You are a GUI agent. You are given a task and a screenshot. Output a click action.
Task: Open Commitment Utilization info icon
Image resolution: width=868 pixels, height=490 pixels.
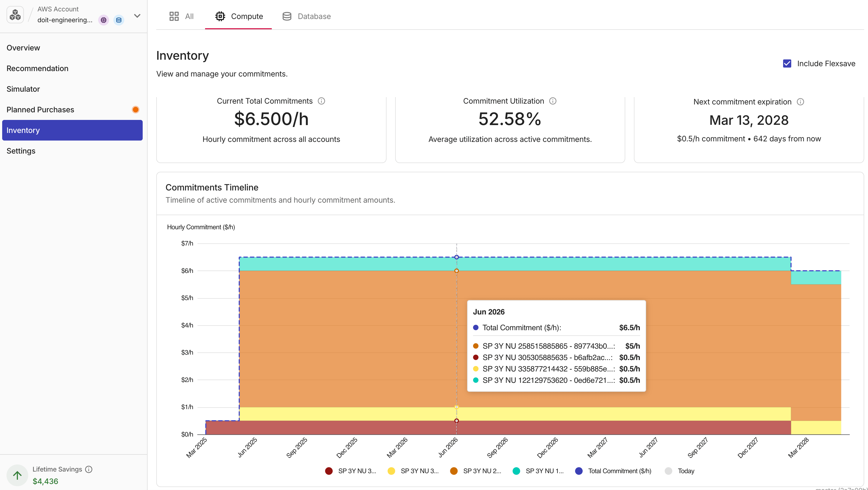point(553,101)
